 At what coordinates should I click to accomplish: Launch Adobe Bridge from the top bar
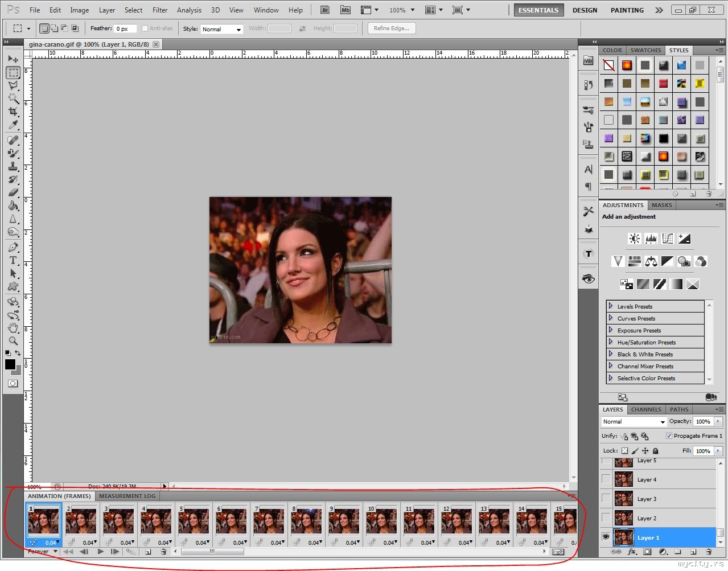click(x=325, y=10)
